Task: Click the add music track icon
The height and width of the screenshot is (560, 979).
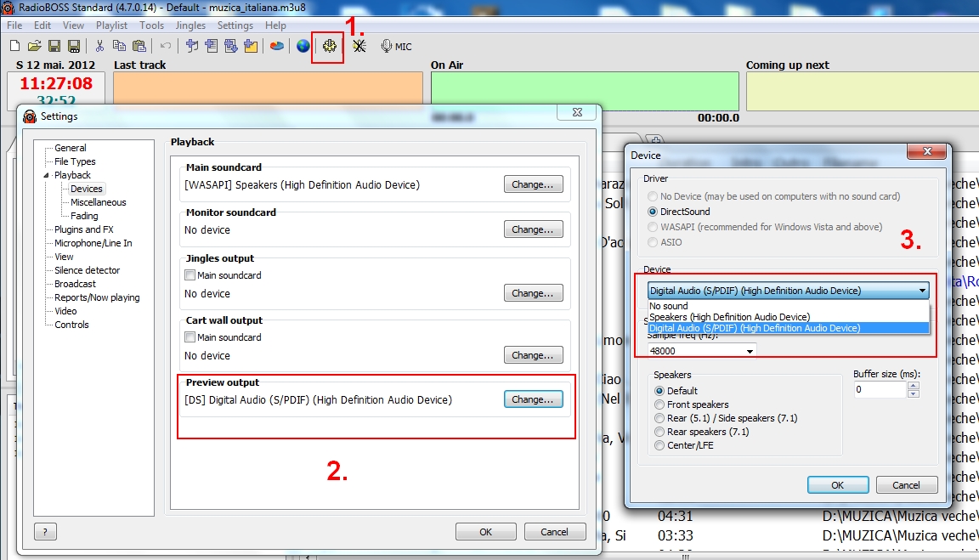Action: coord(192,46)
